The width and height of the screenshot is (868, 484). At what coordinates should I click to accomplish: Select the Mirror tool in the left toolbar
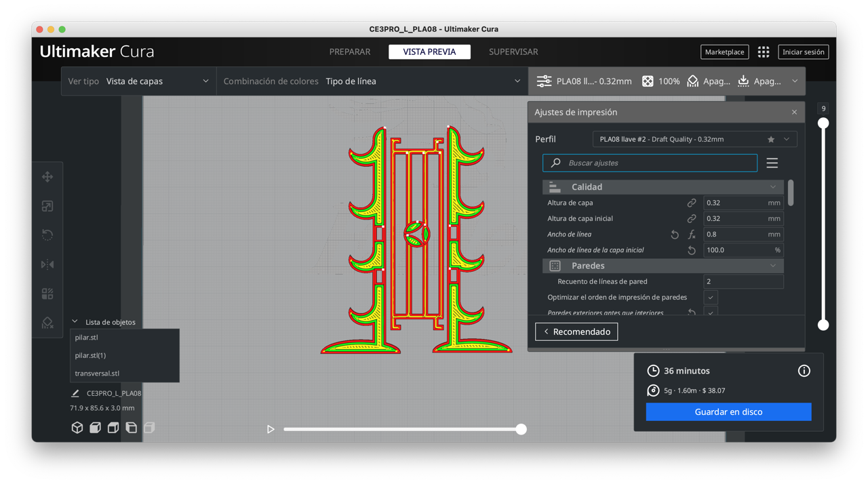47,264
